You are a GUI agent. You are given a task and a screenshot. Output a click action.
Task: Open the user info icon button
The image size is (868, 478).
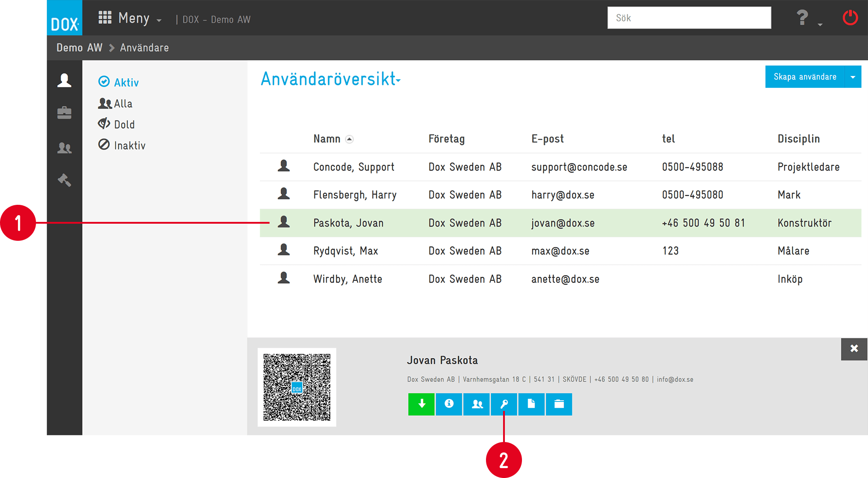pyautogui.click(x=449, y=404)
